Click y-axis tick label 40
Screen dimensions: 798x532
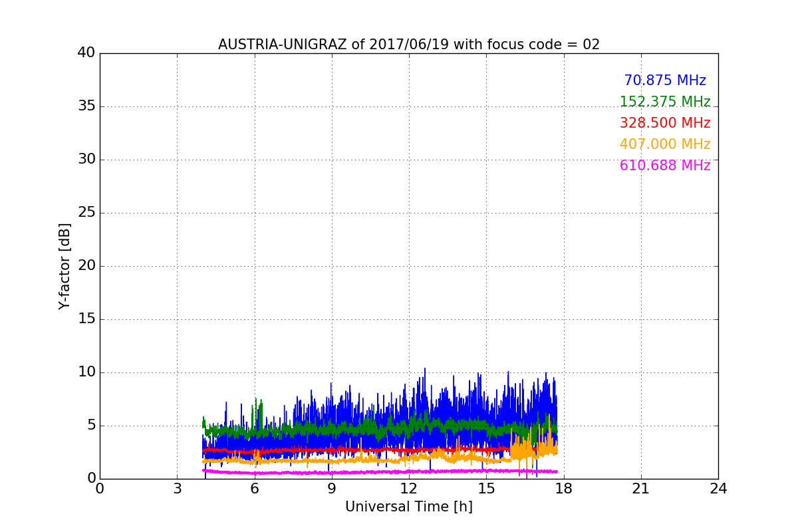pyautogui.click(x=86, y=53)
